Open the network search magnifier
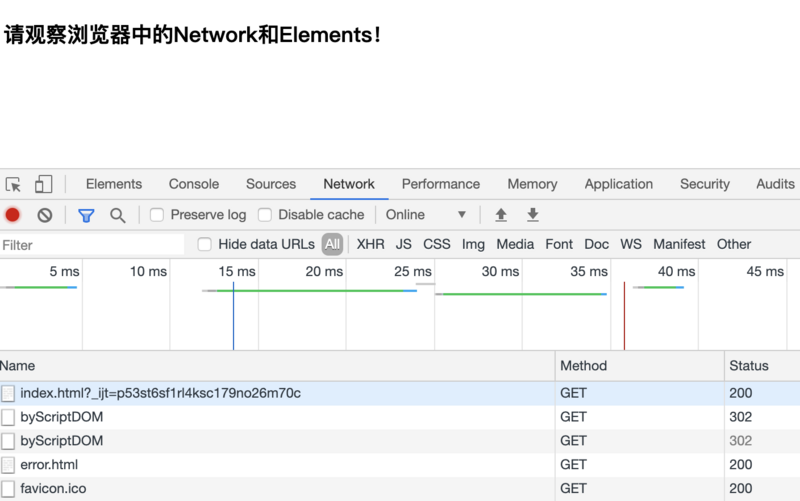Screen dimensions: 800x501 pyautogui.click(x=118, y=215)
